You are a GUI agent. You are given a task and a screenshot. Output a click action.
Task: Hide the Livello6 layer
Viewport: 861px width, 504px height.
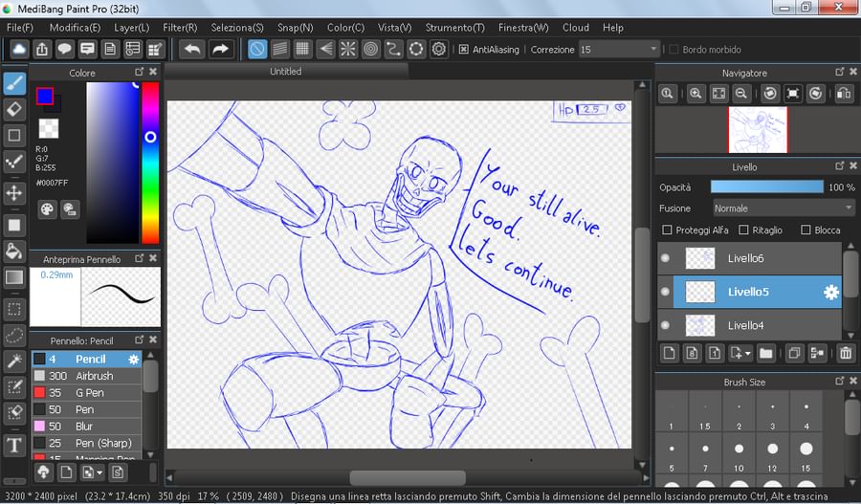coord(665,258)
